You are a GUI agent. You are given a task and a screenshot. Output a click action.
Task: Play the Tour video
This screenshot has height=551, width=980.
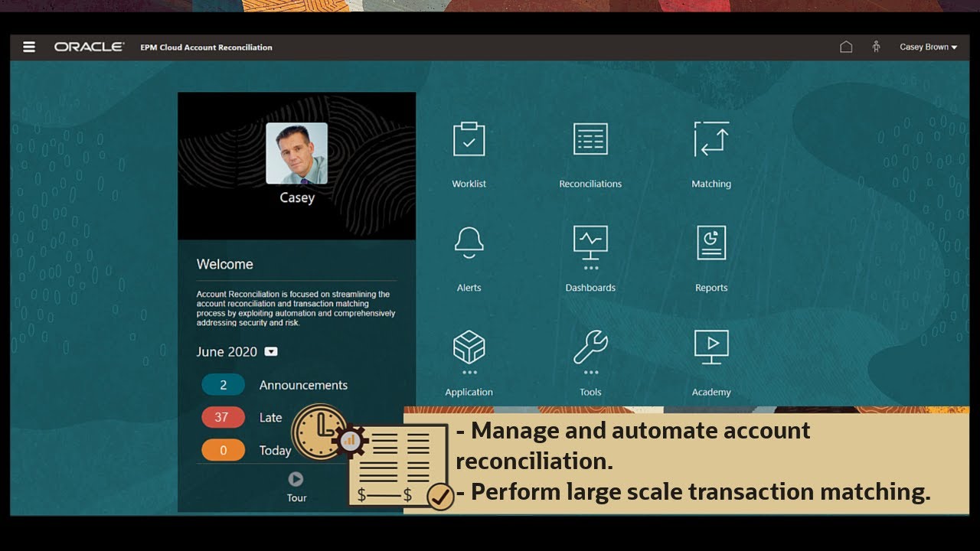tap(296, 479)
